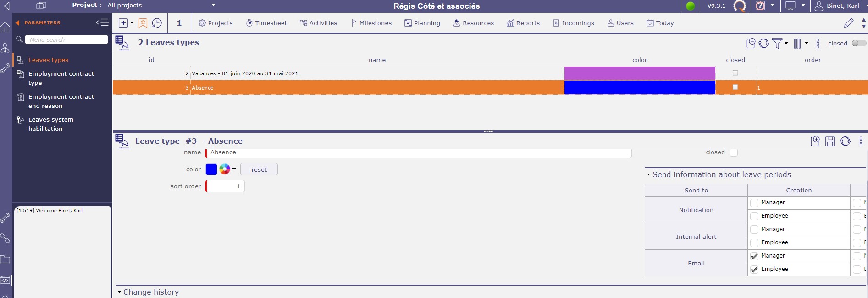Click the new leave type icon in list header

751,43
